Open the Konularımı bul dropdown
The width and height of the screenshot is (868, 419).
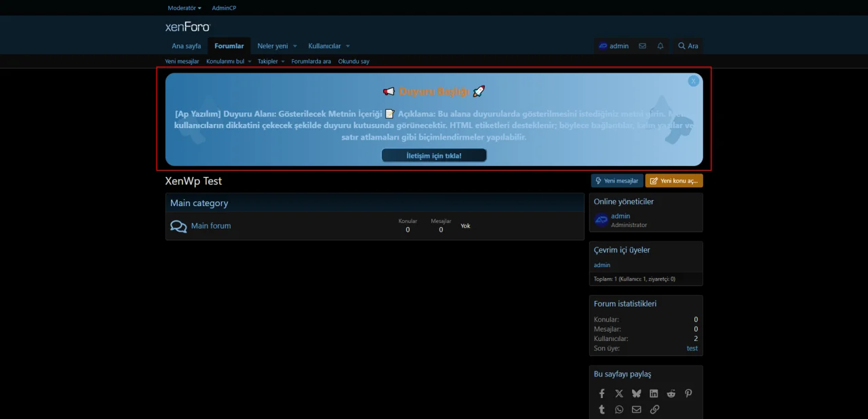250,61
